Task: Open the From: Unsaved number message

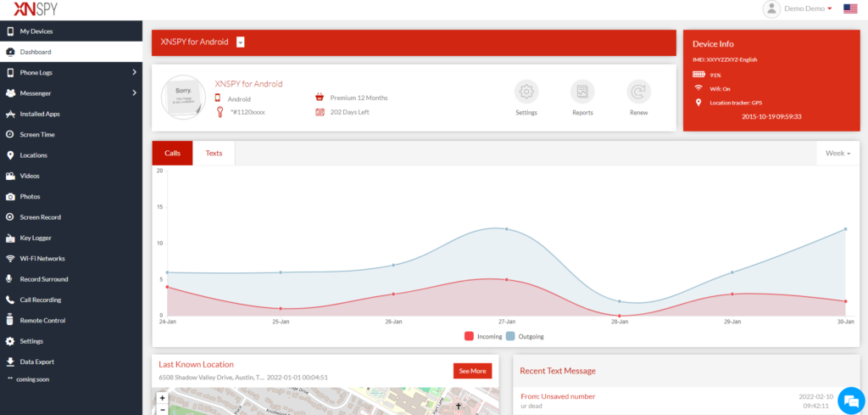Action: click(x=558, y=396)
